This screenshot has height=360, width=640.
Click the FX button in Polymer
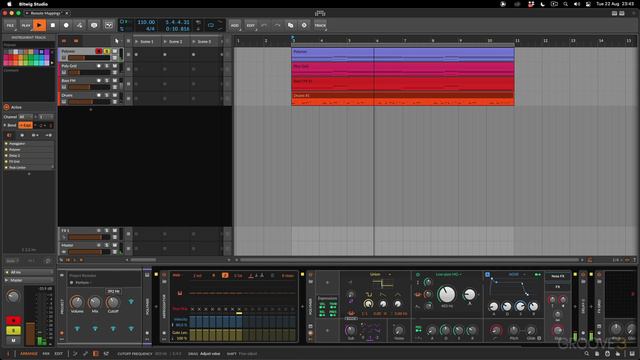(558, 287)
